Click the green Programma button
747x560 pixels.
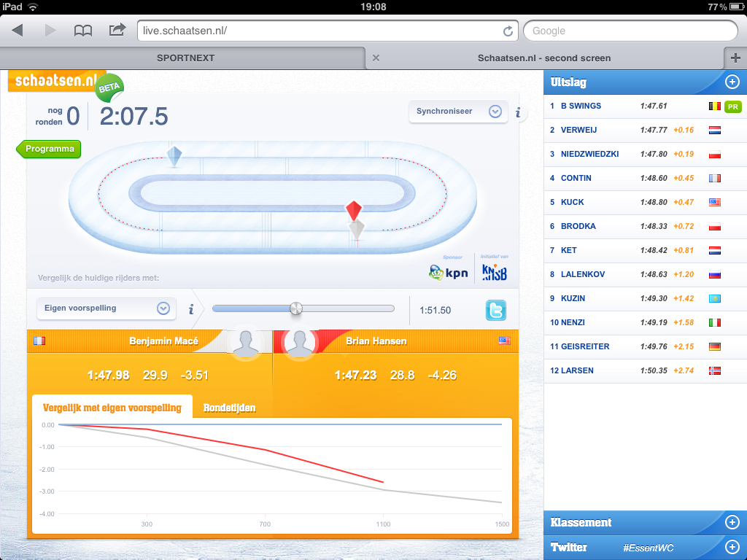(49, 149)
